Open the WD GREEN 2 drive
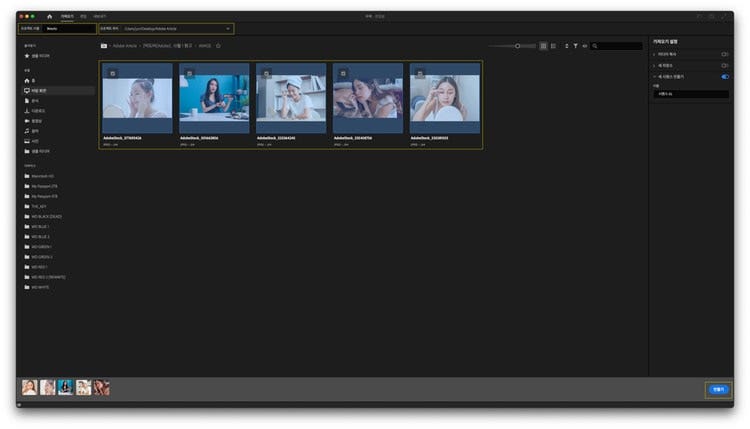The width and height of the screenshot is (750, 429). (38, 257)
